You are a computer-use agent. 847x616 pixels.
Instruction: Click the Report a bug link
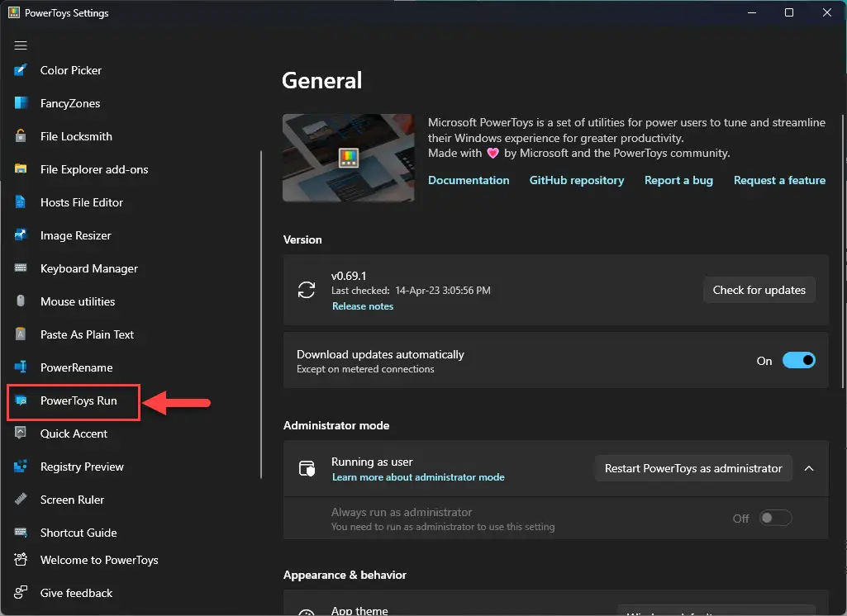678,180
